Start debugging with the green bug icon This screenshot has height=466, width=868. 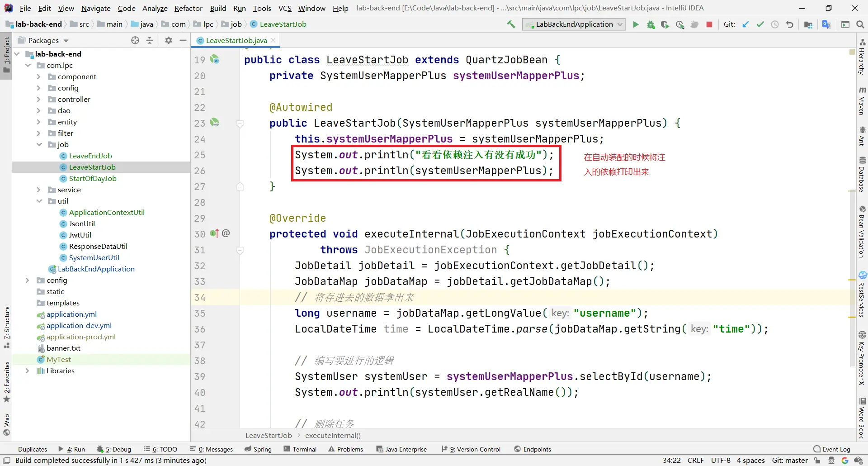coord(651,24)
